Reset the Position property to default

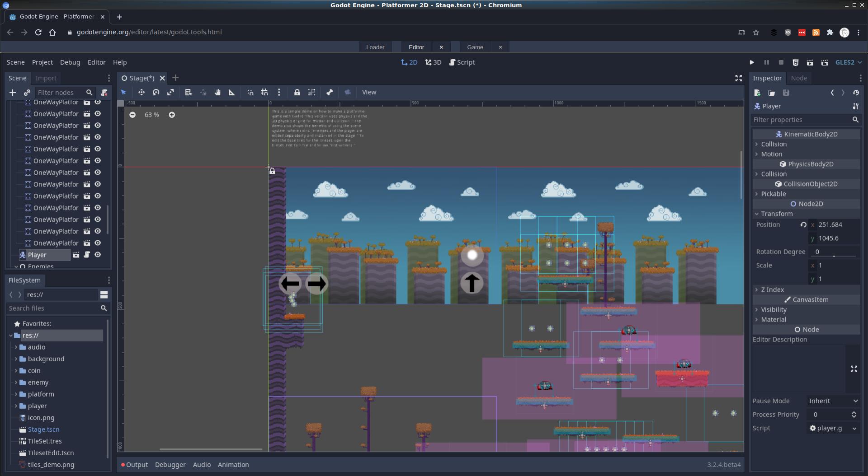pos(803,224)
